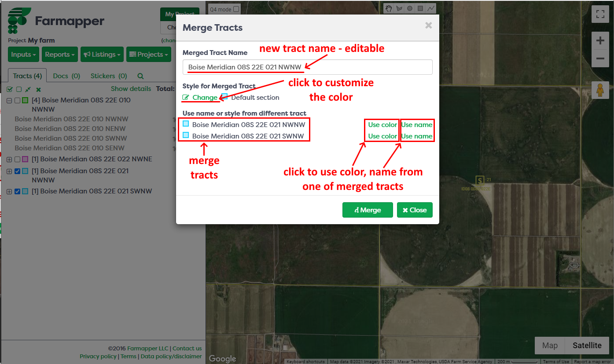The width and height of the screenshot is (614, 364).
Task: Collapse the [4] Boise Meridian 010 NWNW group
Action: (9, 100)
